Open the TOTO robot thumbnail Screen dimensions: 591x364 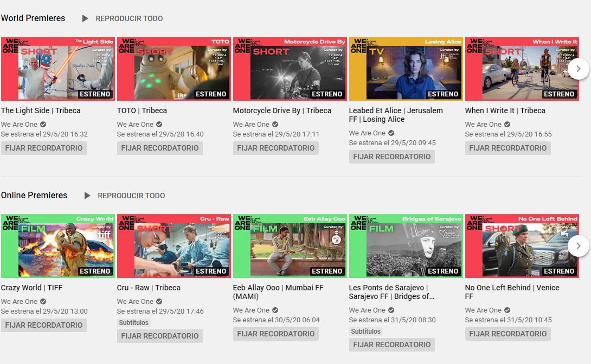174,68
